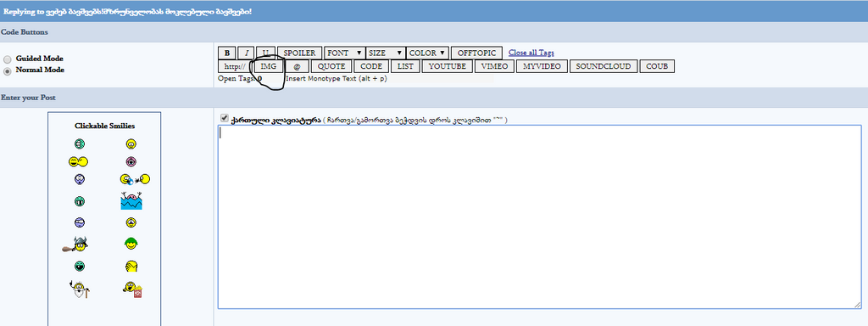This screenshot has width=868, height=326.
Task: Click the 'Insert Monotype Text (alt + p)' help field
Action: tap(389, 79)
